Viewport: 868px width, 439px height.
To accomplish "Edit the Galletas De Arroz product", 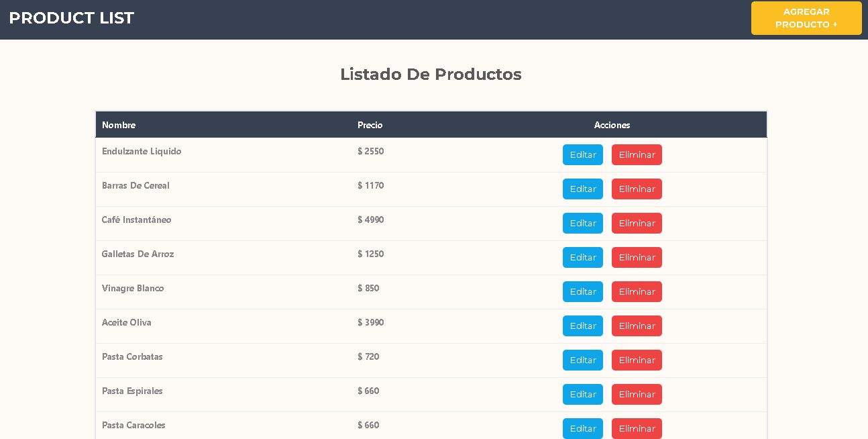I will click(582, 257).
